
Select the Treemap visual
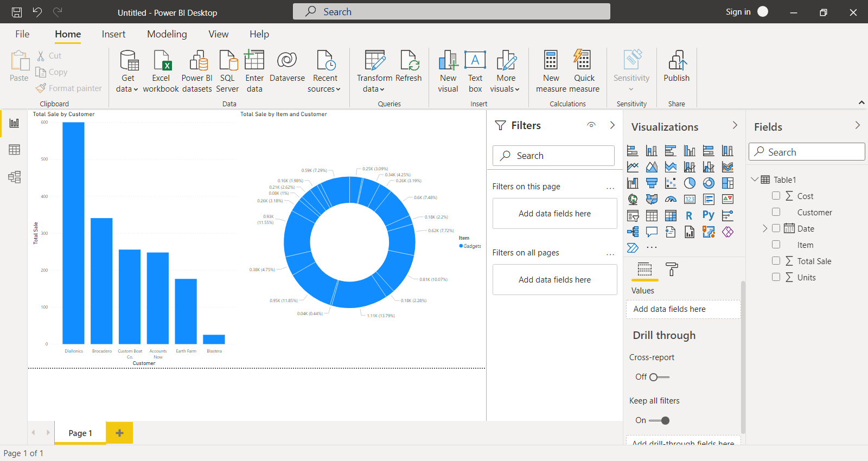click(727, 183)
